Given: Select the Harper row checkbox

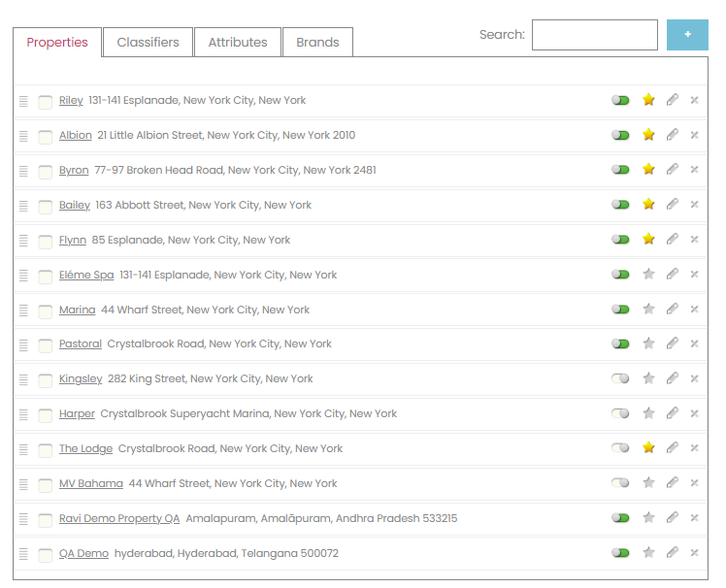Looking at the screenshot, I should (45, 415).
